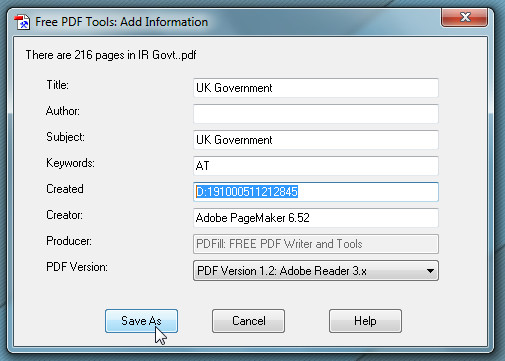Edit the Creator field Adobe PageMaker 6.52
The width and height of the screenshot is (505, 361).
click(x=316, y=218)
